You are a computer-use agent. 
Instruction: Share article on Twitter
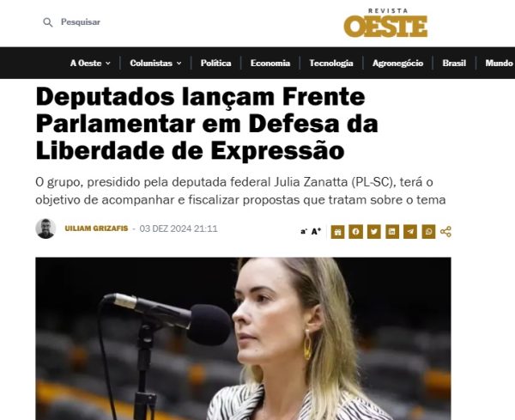(373, 232)
